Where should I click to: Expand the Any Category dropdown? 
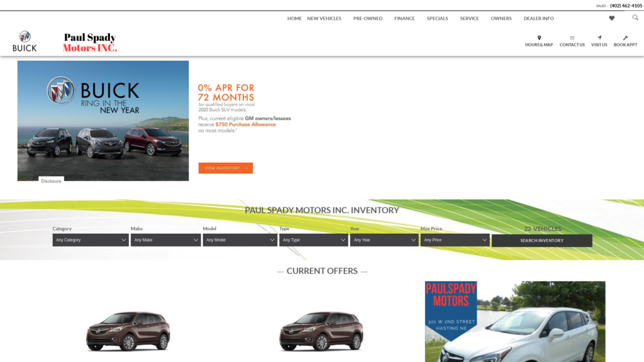point(91,240)
